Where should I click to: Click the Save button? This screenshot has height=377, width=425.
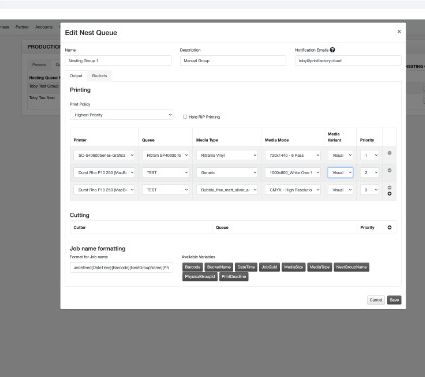tap(394, 300)
